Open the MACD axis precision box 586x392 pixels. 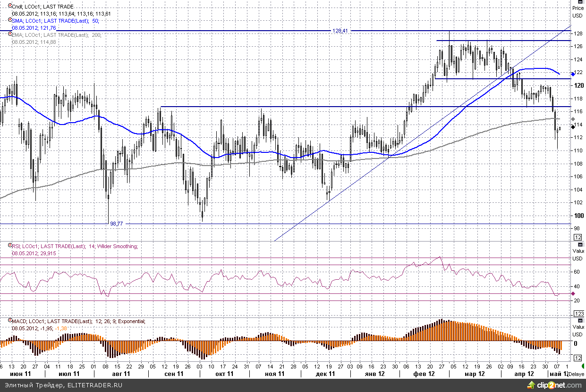[578, 358]
